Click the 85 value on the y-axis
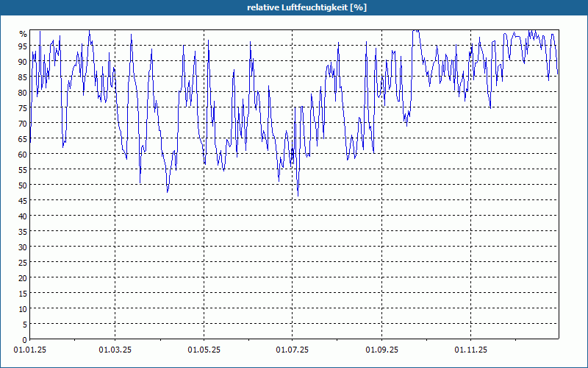Image resolution: width=588 pixels, height=368 pixels. click(x=23, y=77)
